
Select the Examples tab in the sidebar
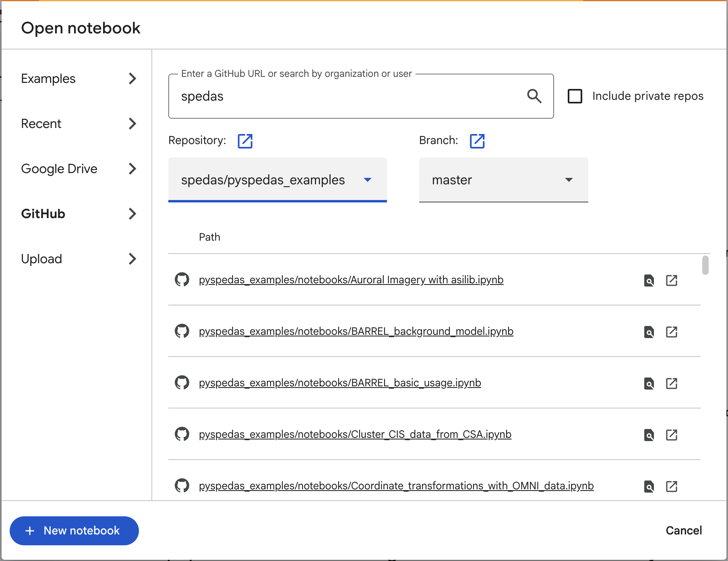click(x=79, y=78)
